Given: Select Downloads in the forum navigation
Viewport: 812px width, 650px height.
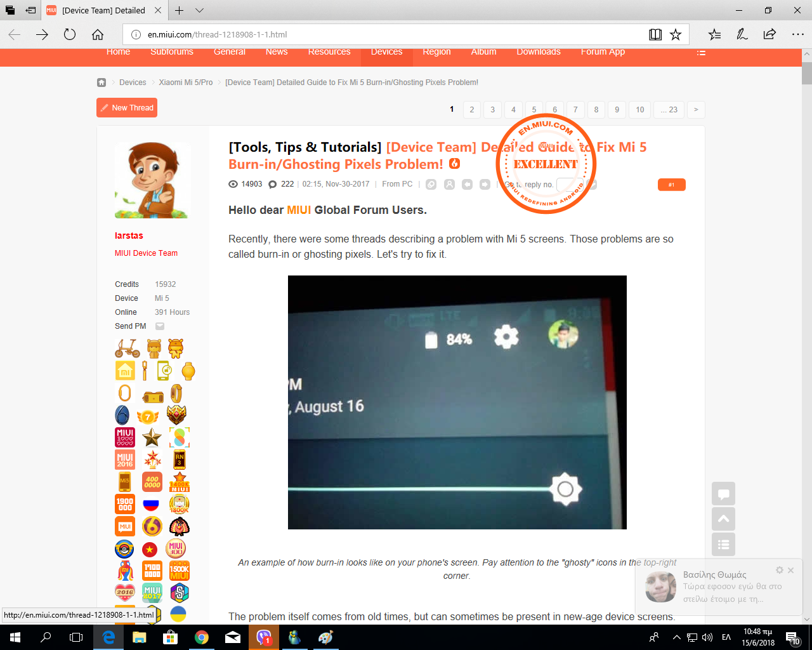Looking at the screenshot, I should tap(539, 52).
